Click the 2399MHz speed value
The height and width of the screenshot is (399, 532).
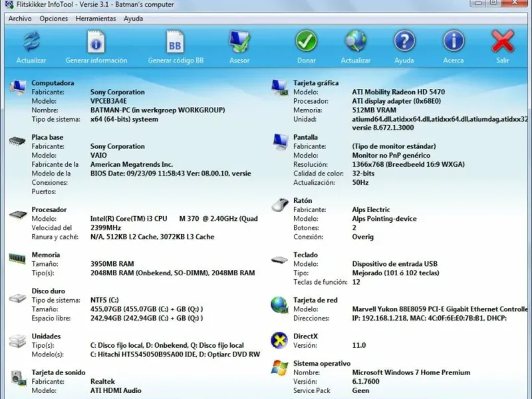[x=106, y=227]
